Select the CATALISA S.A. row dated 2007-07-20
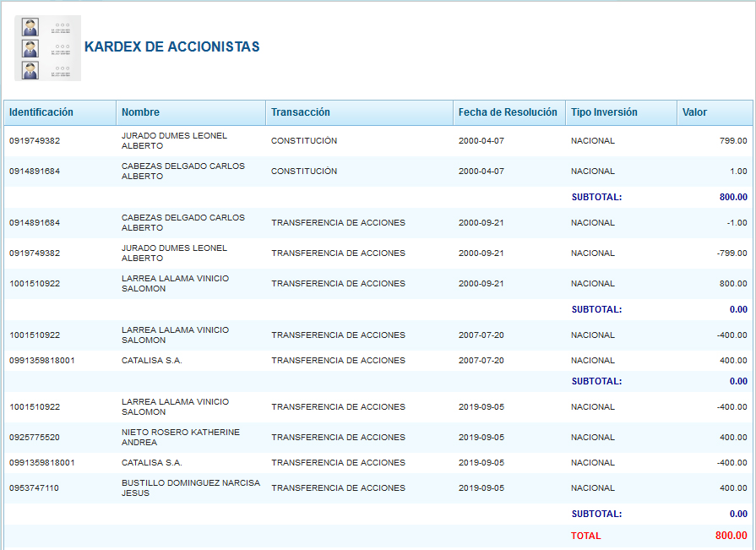The image size is (756, 550). coord(152,361)
